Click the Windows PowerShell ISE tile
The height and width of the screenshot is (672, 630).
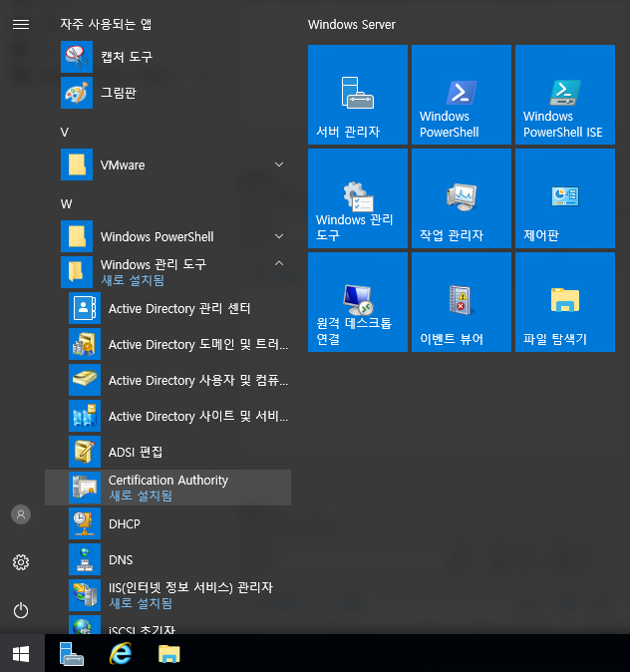[565, 95]
